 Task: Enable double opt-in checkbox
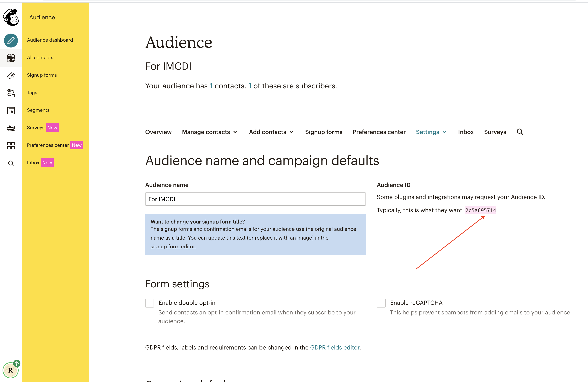point(150,303)
